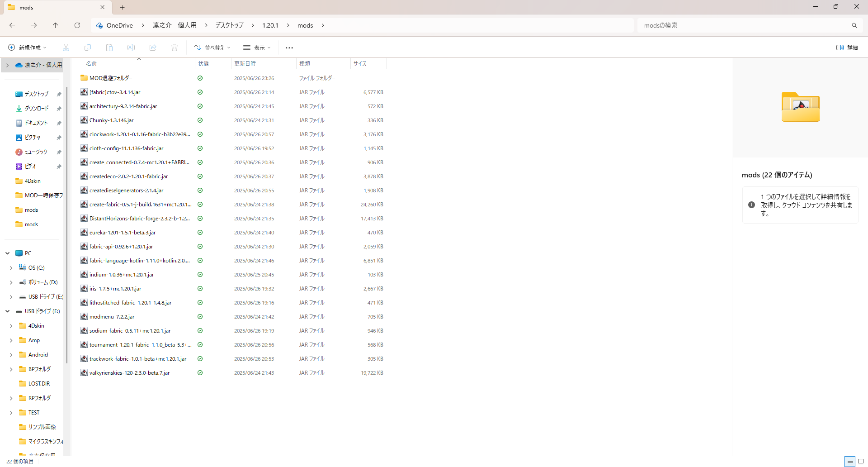The height and width of the screenshot is (467, 868).
Task: Click the Rename icon in toolbar
Action: [131, 48]
